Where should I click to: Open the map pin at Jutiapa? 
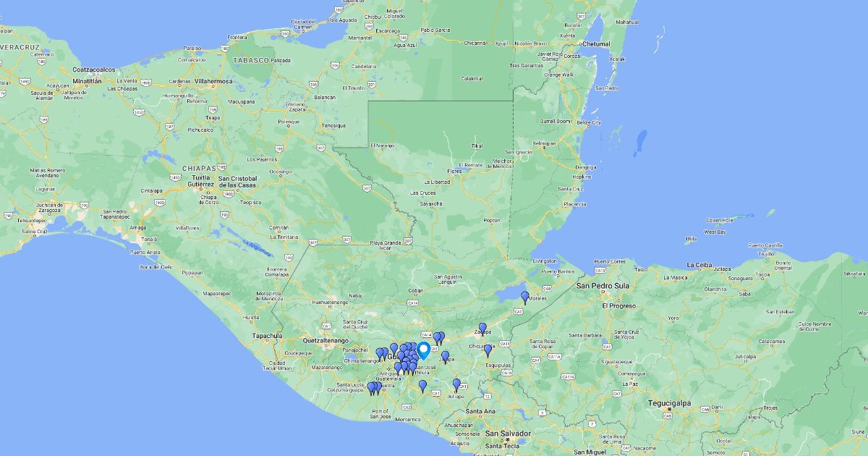456,384
